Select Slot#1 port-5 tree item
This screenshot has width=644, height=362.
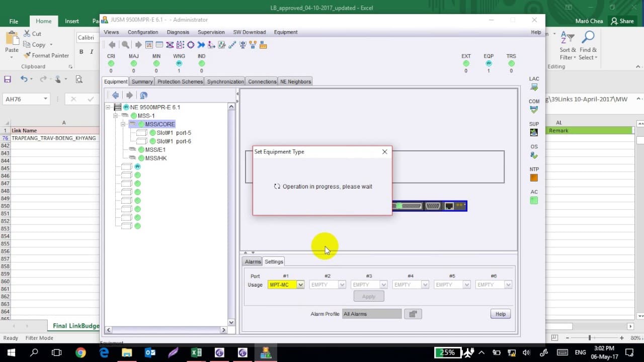[x=174, y=133]
